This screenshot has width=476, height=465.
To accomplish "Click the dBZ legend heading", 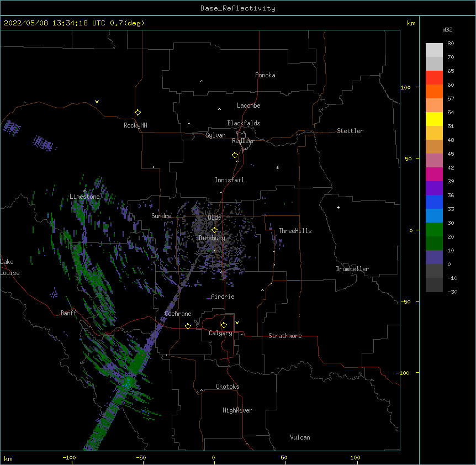I will coord(447,29).
